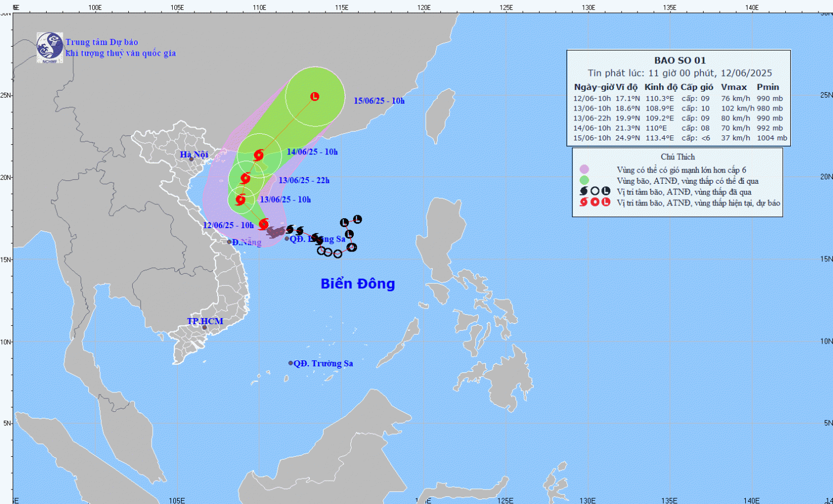This screenshot has width=833, height=504.
Task: Click the TP.HCM city label
Action: [205, 321]
